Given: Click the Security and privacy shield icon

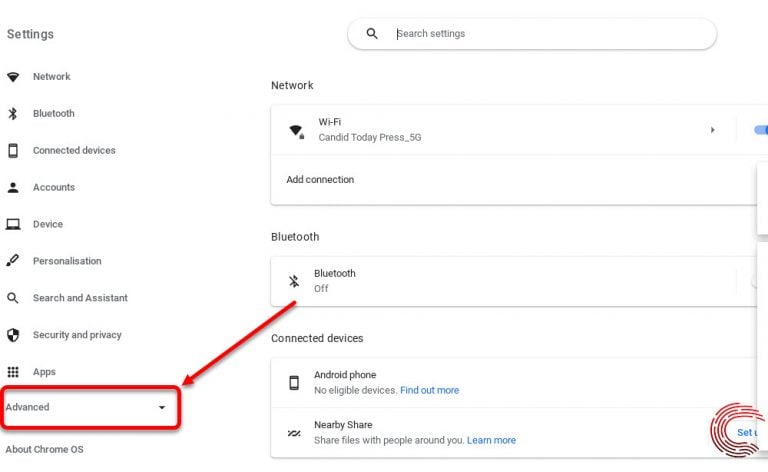Looking at the screenshot, I should click(13, 335).
